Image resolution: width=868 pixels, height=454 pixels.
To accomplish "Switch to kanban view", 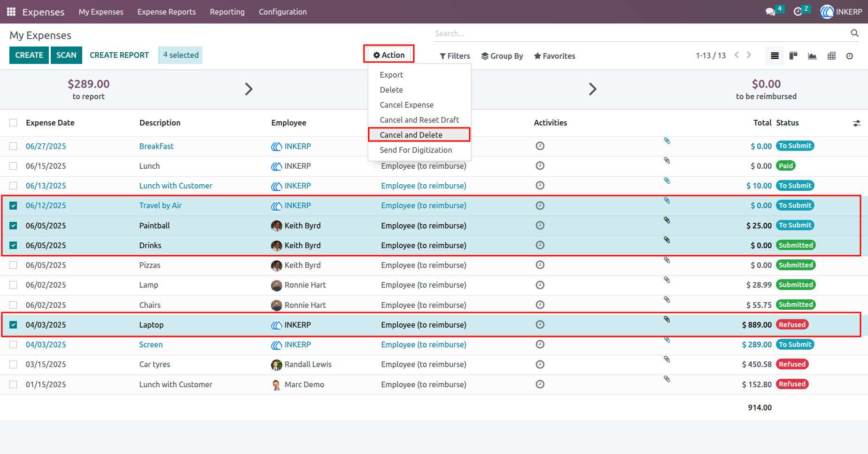I will click(793, 56).
